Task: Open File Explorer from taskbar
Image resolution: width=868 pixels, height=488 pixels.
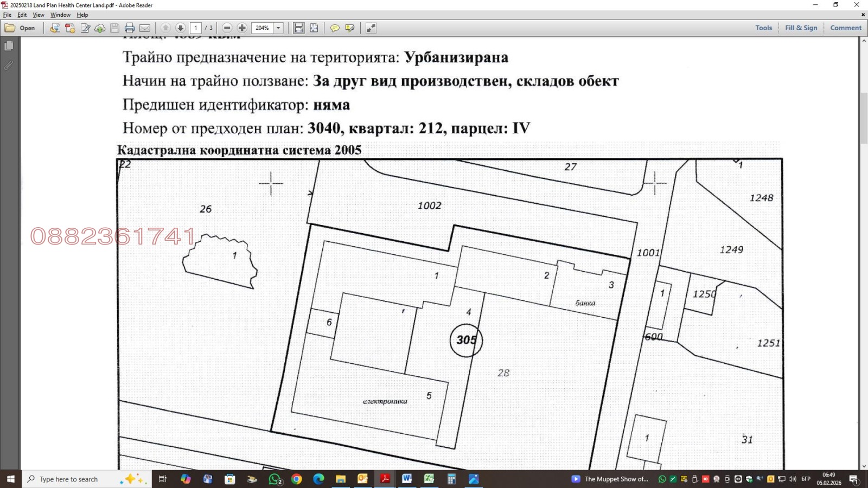Action: 341,479
